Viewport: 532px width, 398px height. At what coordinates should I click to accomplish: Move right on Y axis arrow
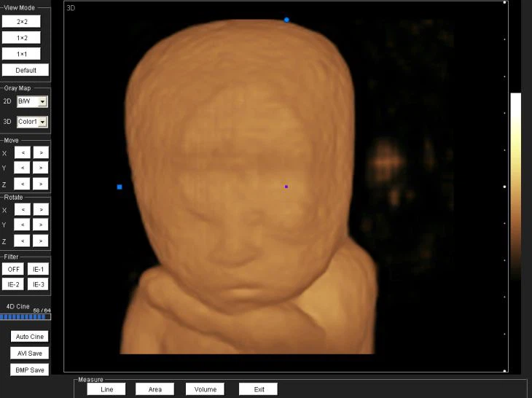point(41,168)
